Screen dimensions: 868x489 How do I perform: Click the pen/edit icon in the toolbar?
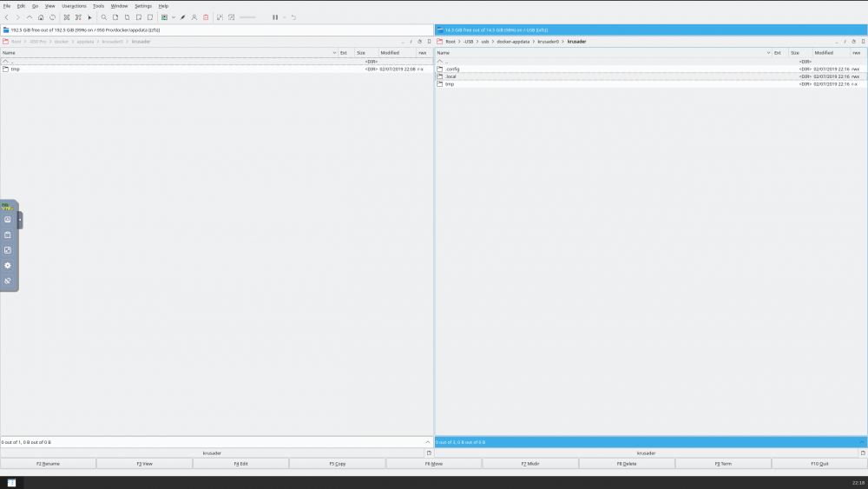182,17
